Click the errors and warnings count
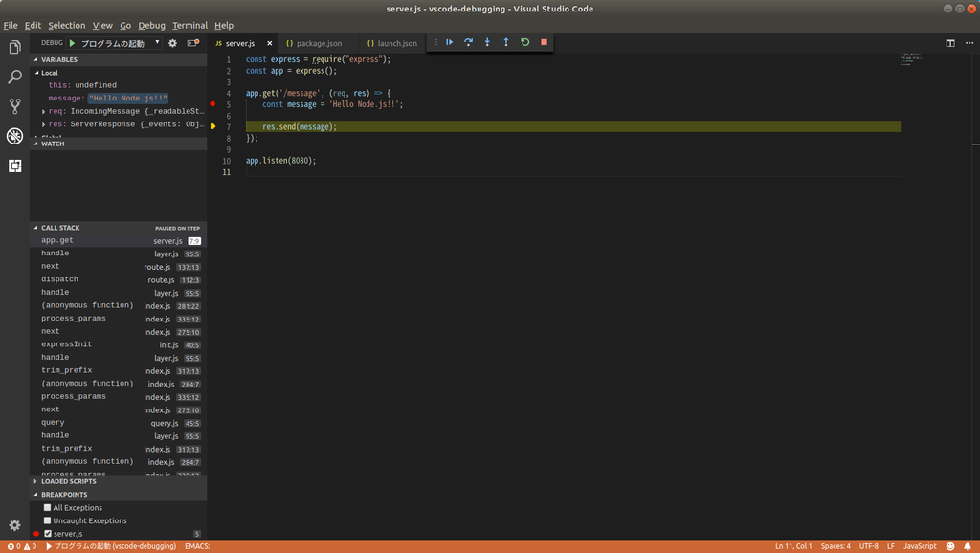Image resolution: width=980 pixels, height=553 pixels. click(x=22, y=546)
